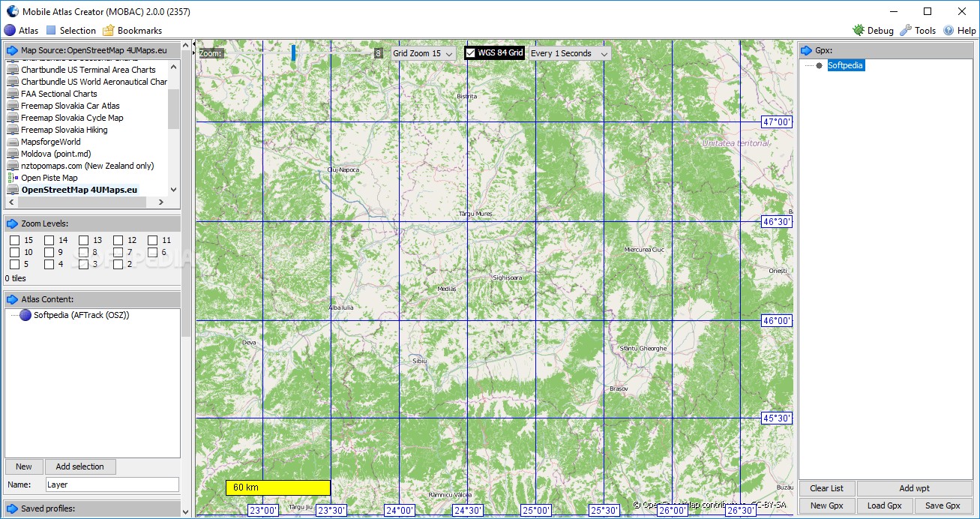Screen dimensions: 980x519
Task: Click the Clear List button
Action: click(827, 488)
